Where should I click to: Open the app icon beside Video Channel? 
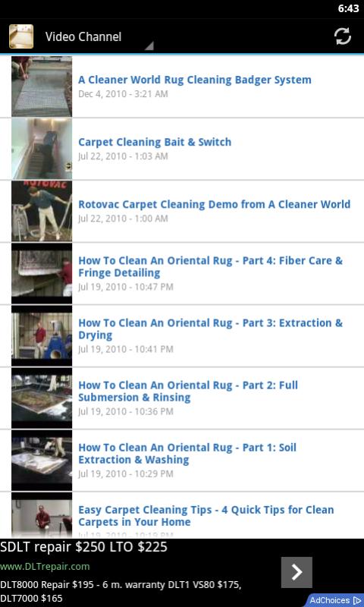coord(21,36)
